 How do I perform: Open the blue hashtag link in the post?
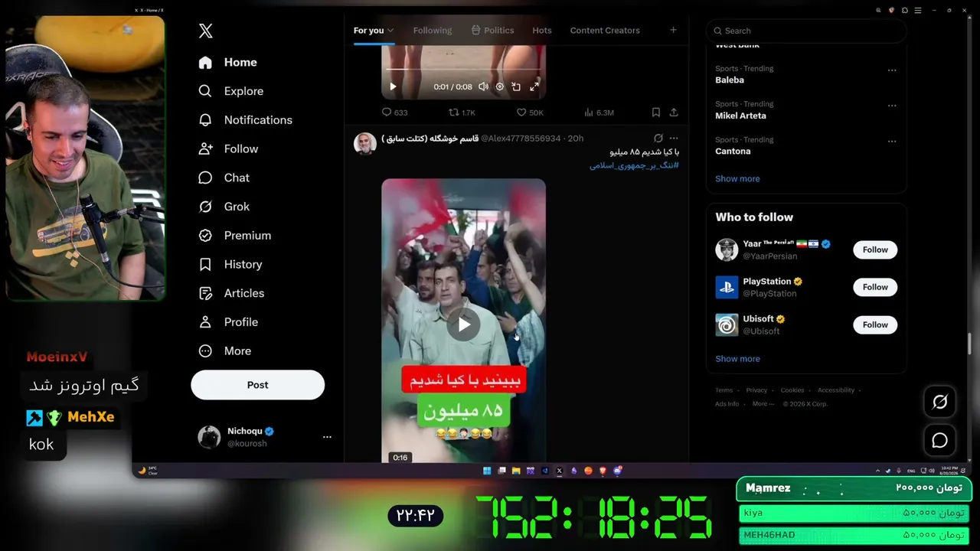[x=634, y=165]
